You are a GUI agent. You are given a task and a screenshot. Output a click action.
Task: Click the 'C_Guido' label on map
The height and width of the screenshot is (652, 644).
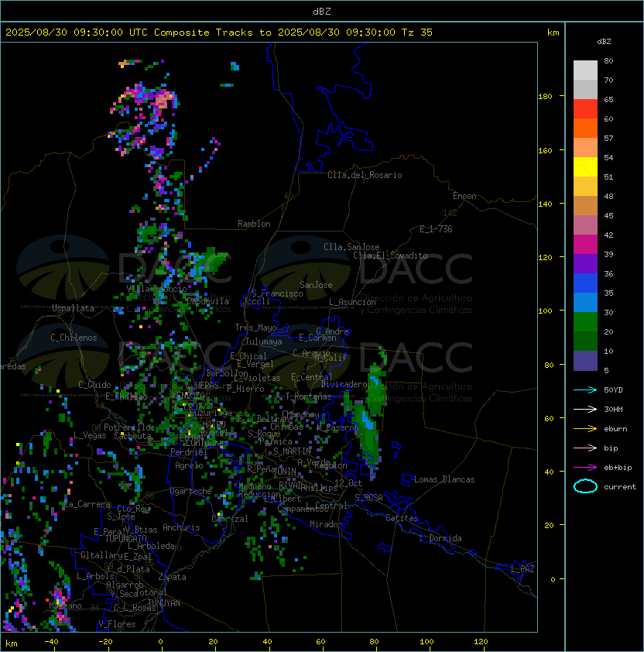point(94,385)
